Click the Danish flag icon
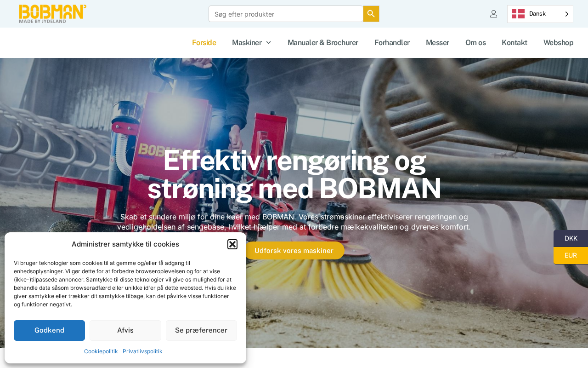 518,14
